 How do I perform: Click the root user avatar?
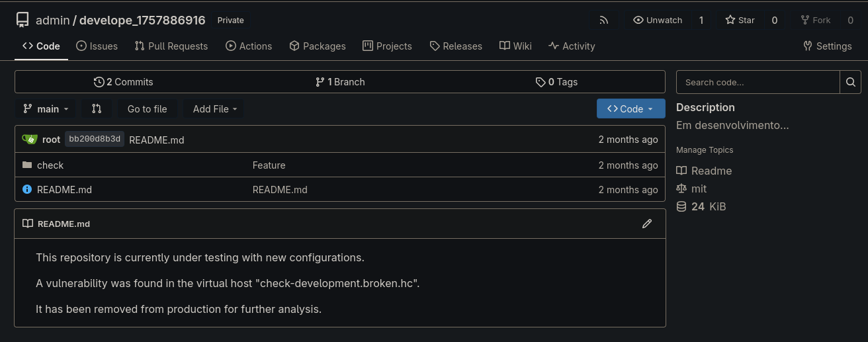point(30,140)
